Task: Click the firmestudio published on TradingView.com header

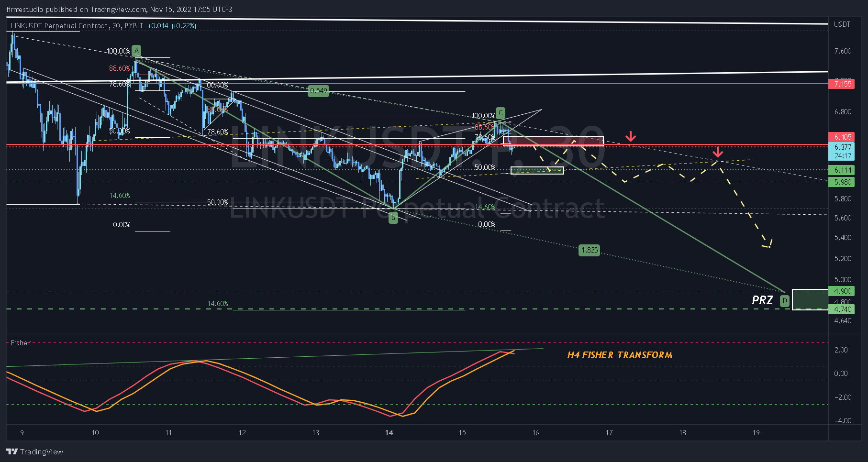Action: (x=119, y=10)
